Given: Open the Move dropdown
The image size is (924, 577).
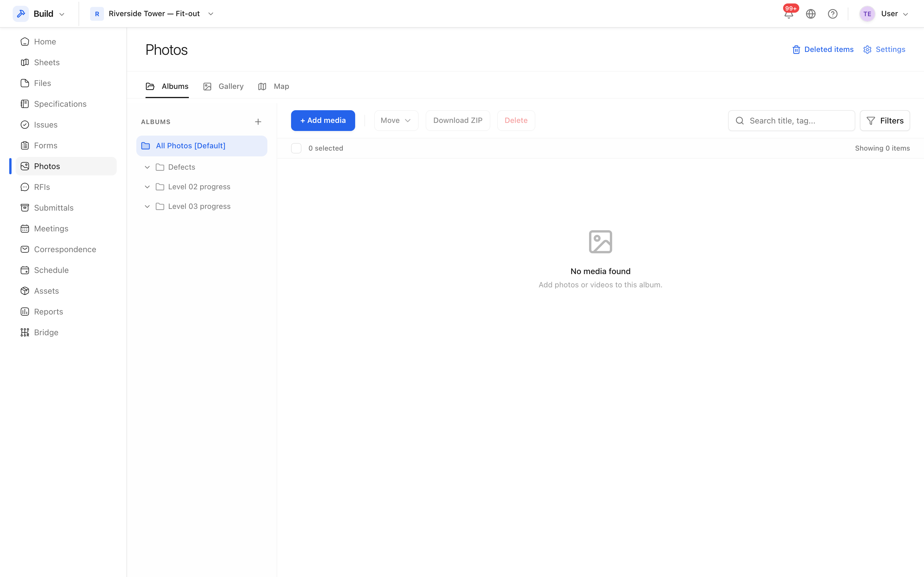Looking at the screenshot, I should [x=396, y=121].
